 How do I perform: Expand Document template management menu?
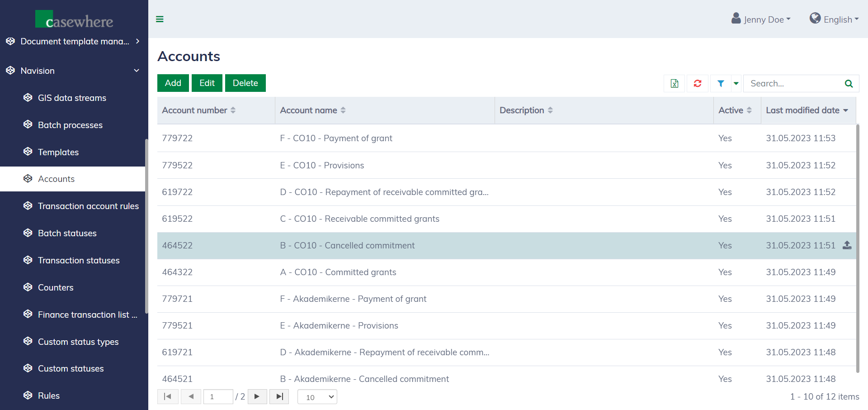pyautogui.click(x=74, y=41)
